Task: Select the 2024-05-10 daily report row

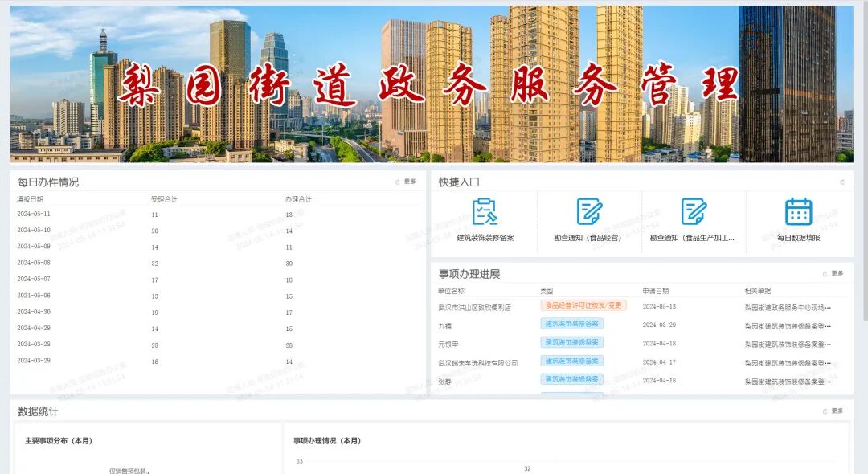Action: click(x=217, y=230)
